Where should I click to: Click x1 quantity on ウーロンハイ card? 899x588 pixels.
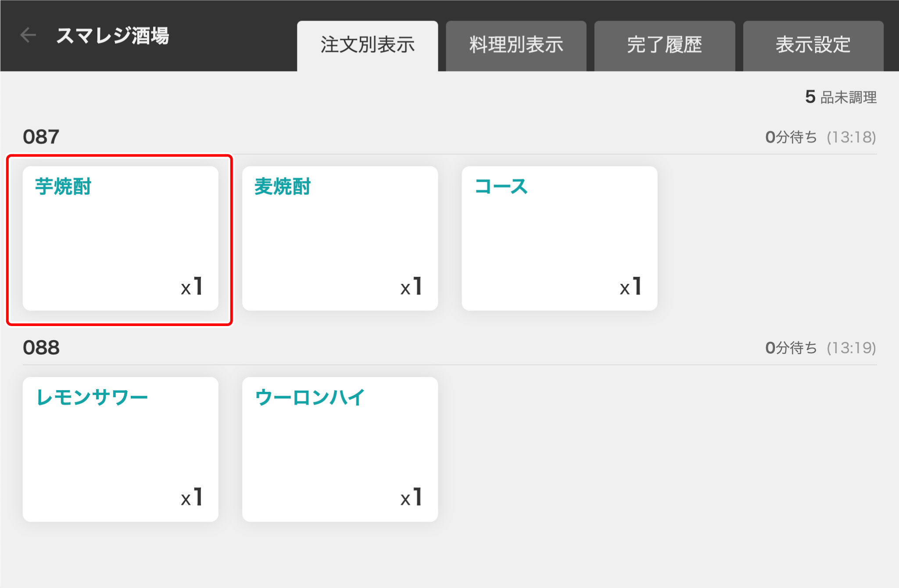411,498
